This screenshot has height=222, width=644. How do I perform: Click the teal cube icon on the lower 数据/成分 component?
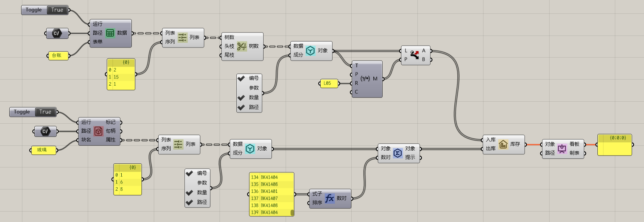(250, 149)
